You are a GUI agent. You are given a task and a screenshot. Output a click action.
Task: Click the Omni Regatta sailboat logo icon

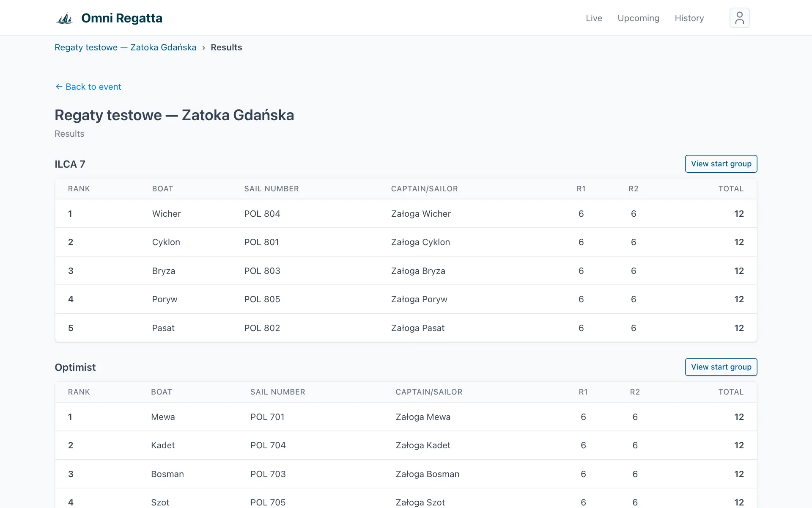pos(65,18)
